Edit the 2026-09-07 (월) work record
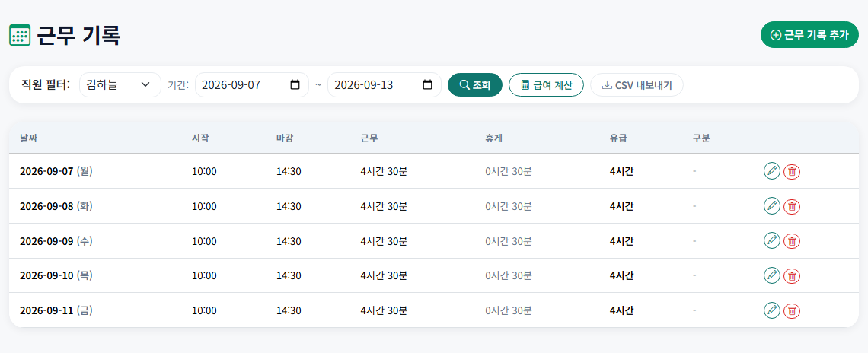Screen dimensions: 868x353 (771, 171)
